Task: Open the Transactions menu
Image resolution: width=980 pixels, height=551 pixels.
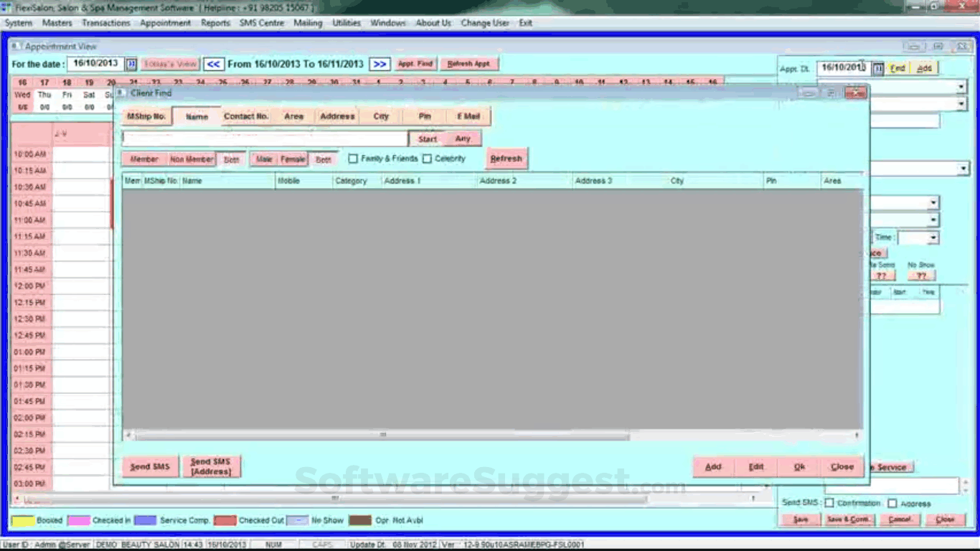Action: [x=106, y=23]
